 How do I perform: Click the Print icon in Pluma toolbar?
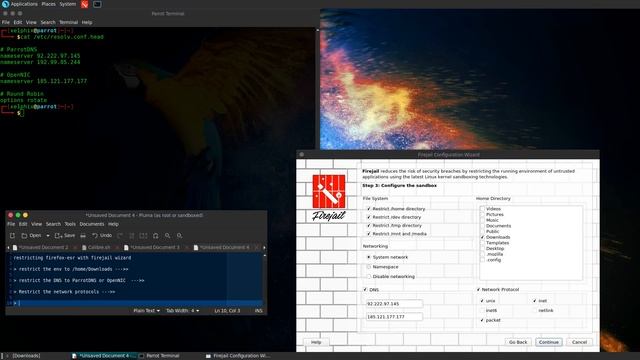(x=83, y=236)
